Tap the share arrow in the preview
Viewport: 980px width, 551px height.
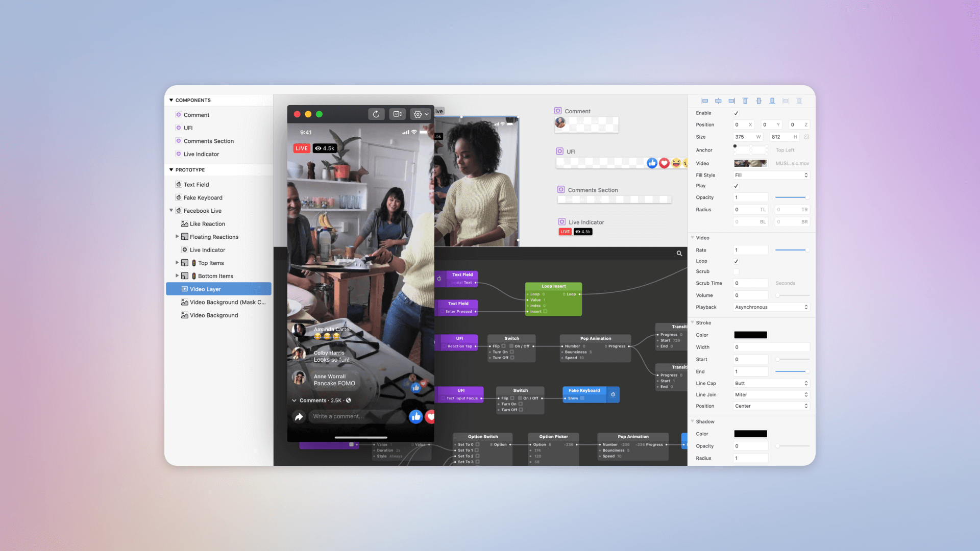tap(299, 417)
